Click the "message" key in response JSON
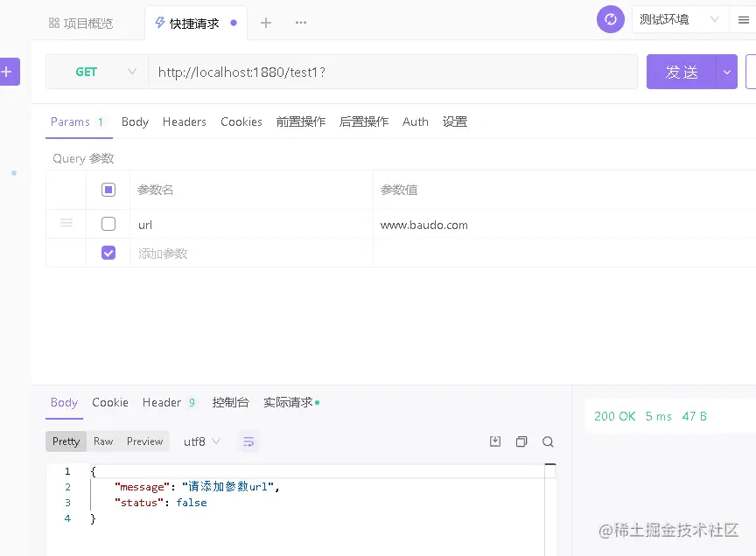This screenshot has width=756, height=556. tap(143, 487)
